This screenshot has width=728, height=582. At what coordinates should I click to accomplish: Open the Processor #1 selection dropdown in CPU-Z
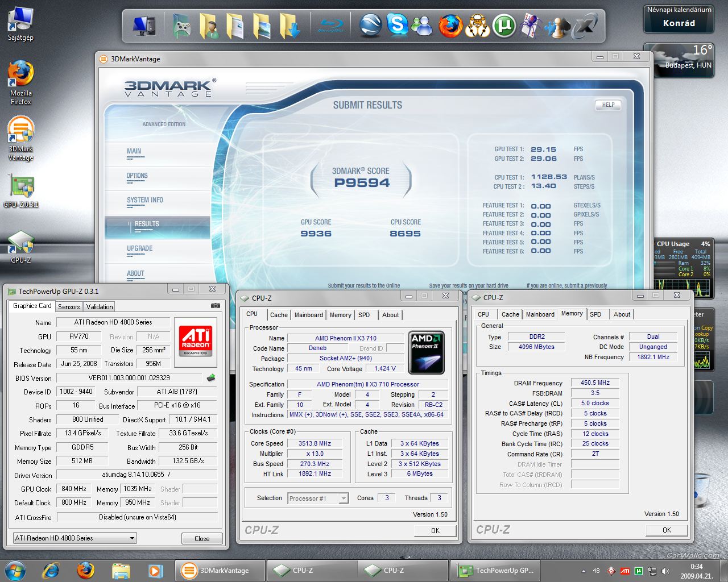point(317,498)
